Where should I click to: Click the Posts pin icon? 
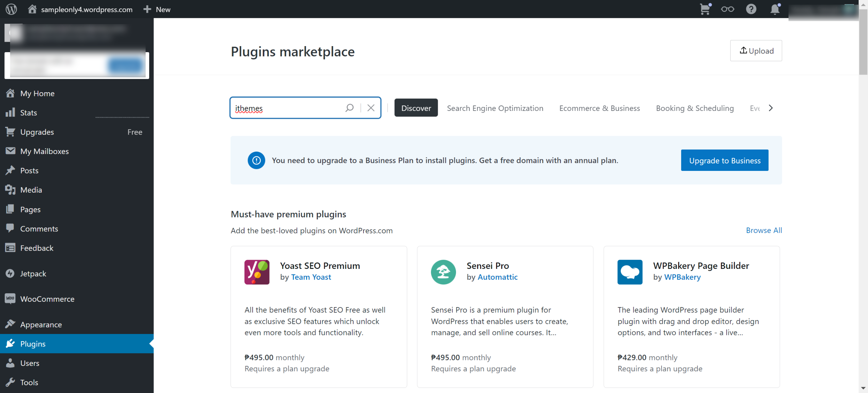[10, 170]
